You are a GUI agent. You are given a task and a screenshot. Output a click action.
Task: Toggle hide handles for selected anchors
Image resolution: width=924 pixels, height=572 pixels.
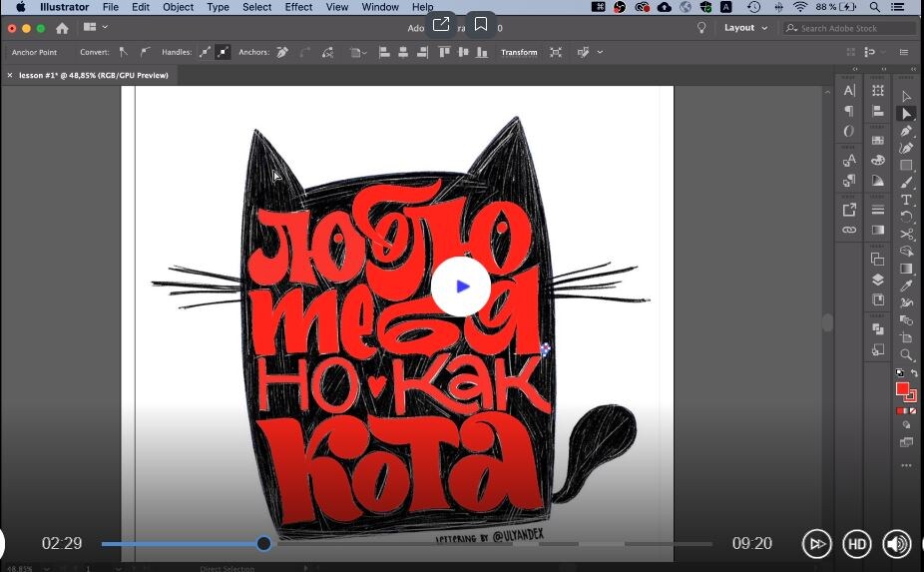point(223,52)
